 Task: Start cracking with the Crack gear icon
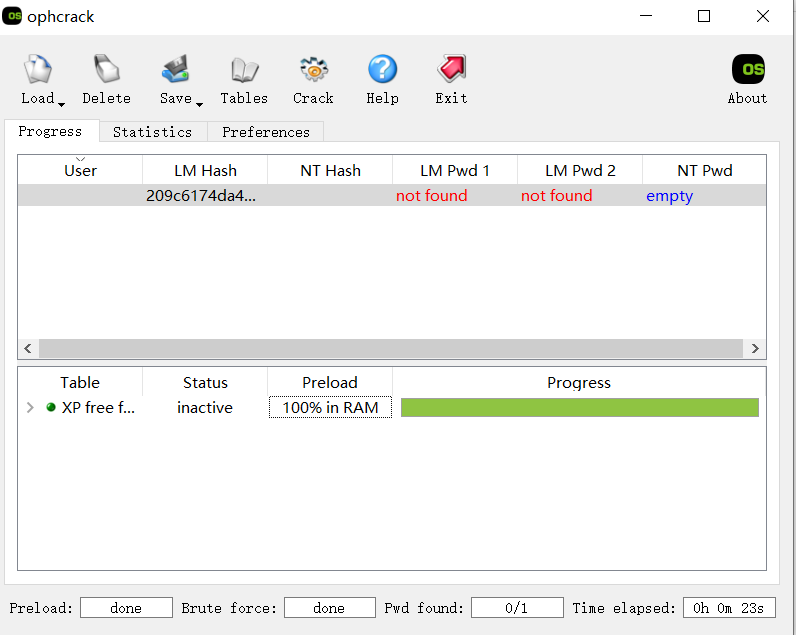coord(313,69)
